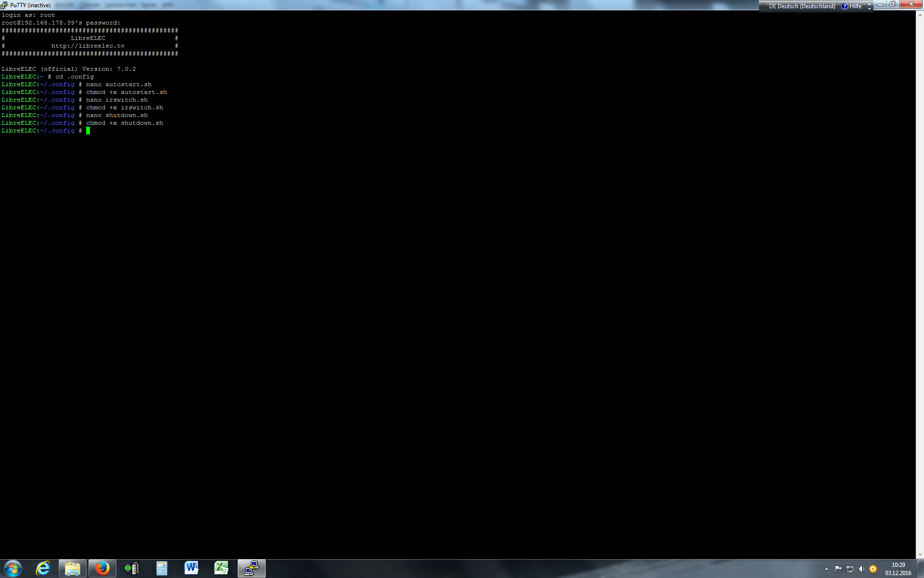The image size is (924, 578).
Task: Open the clock and date display
Action: click(x=898, y=569)
